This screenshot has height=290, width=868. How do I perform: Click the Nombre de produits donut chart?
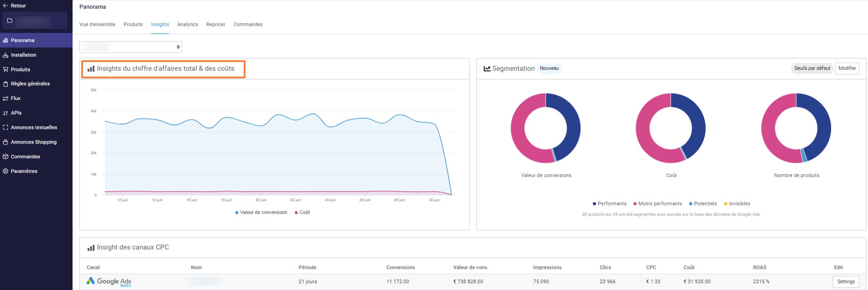796,128
